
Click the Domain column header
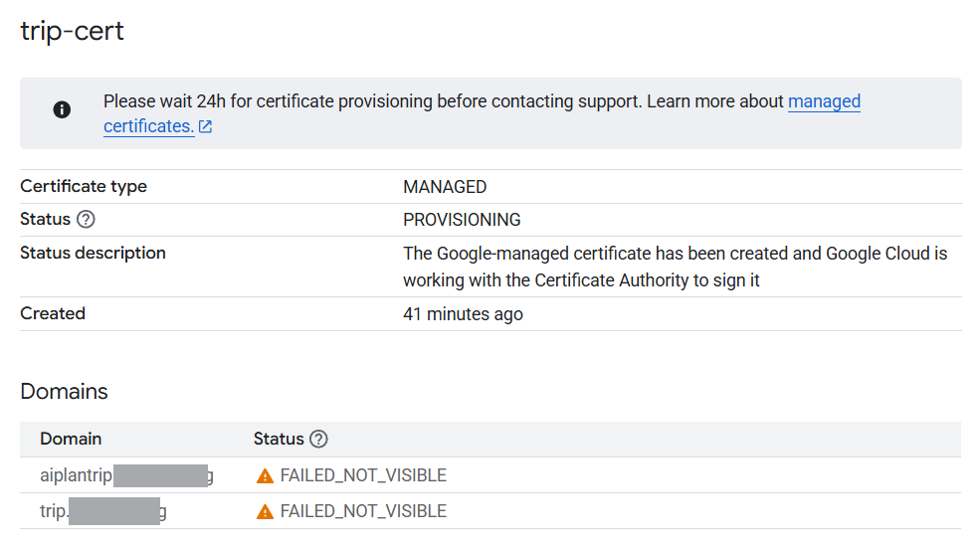click(71, 439)
